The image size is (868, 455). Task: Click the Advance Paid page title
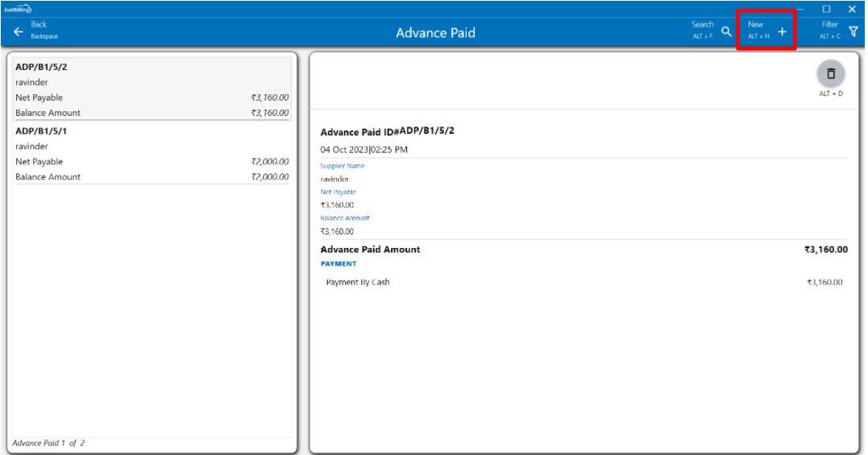pos(435,33)
